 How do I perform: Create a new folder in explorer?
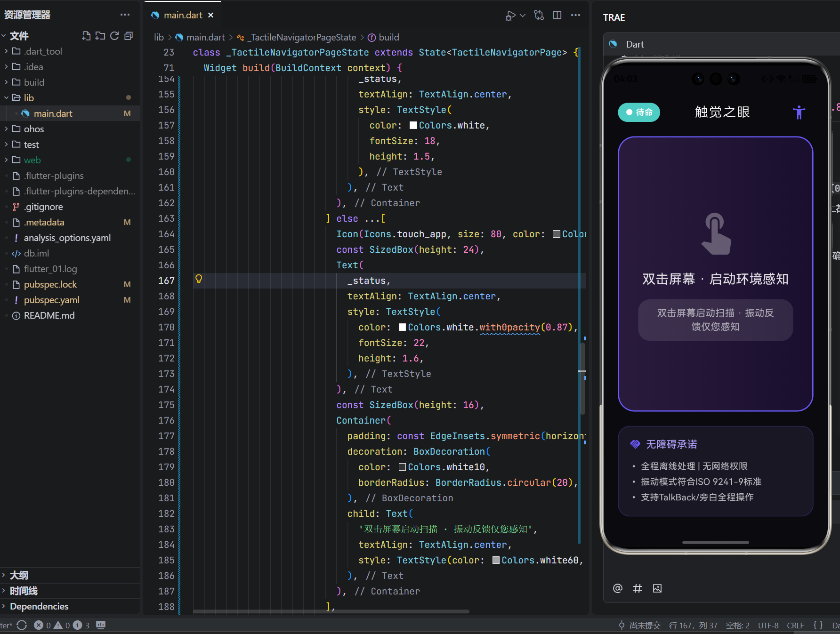coord(100,36)
